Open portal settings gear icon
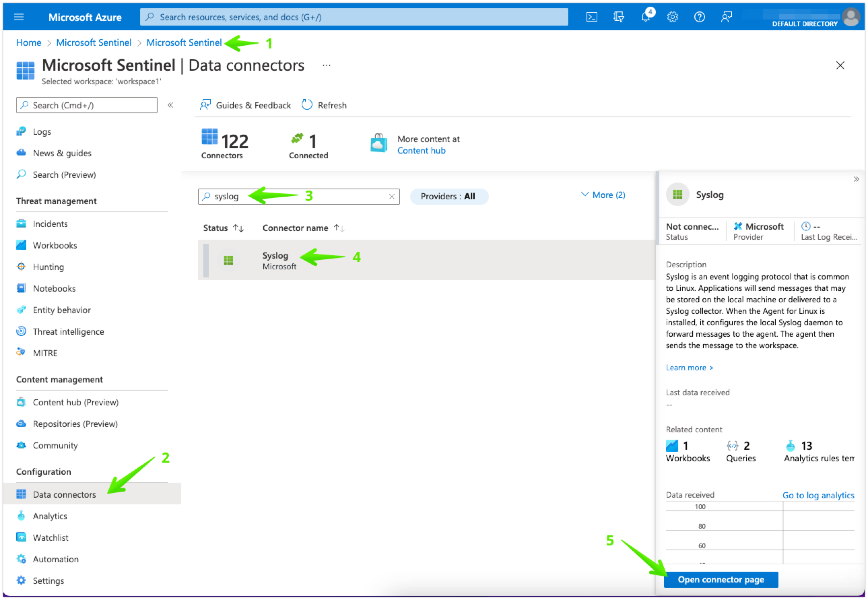Image resolution: width=868 pixels, height=600 pixels. point(672,17)
